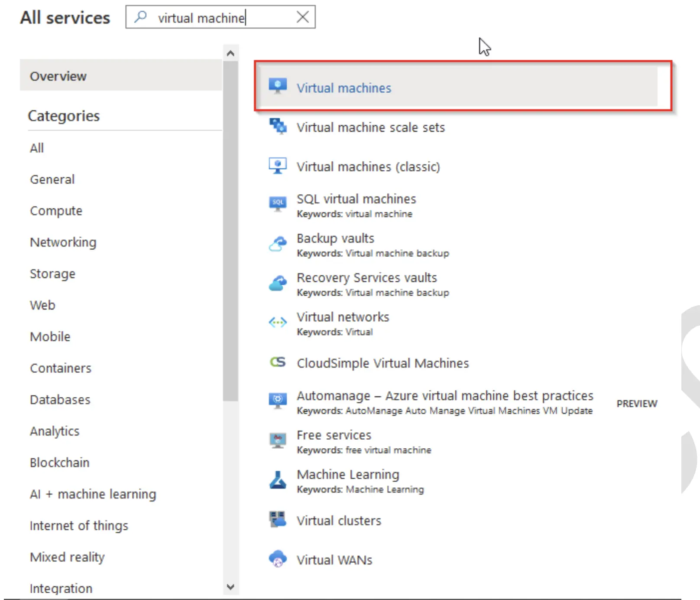Select the Databases category
The image size is (700, 600).
pyautogui.click(x=60, y=400)
